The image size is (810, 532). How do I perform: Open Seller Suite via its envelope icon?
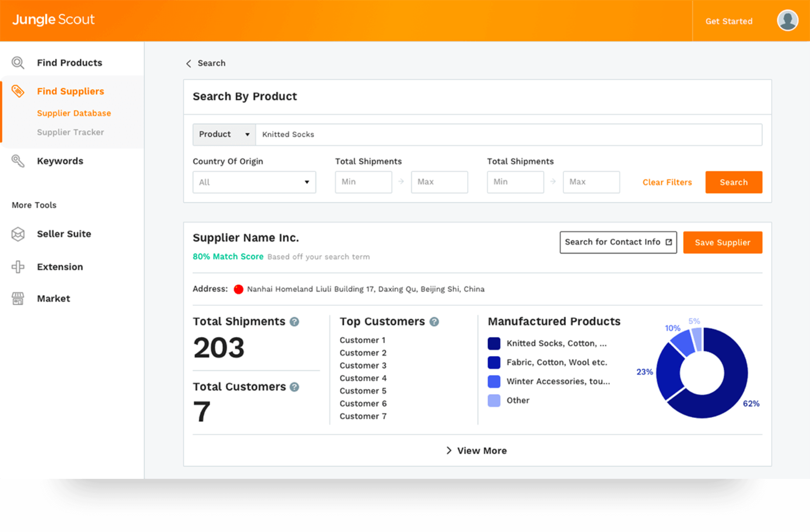click(x=18, y=234)
